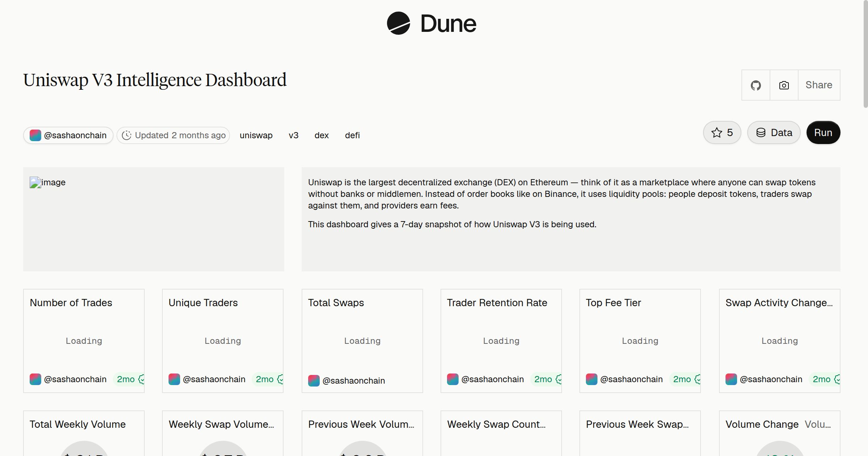This screenshot has height=456, width=868.
Task: Click 2mo refresh badge in Number of Trades
Action: coord(129,379)
